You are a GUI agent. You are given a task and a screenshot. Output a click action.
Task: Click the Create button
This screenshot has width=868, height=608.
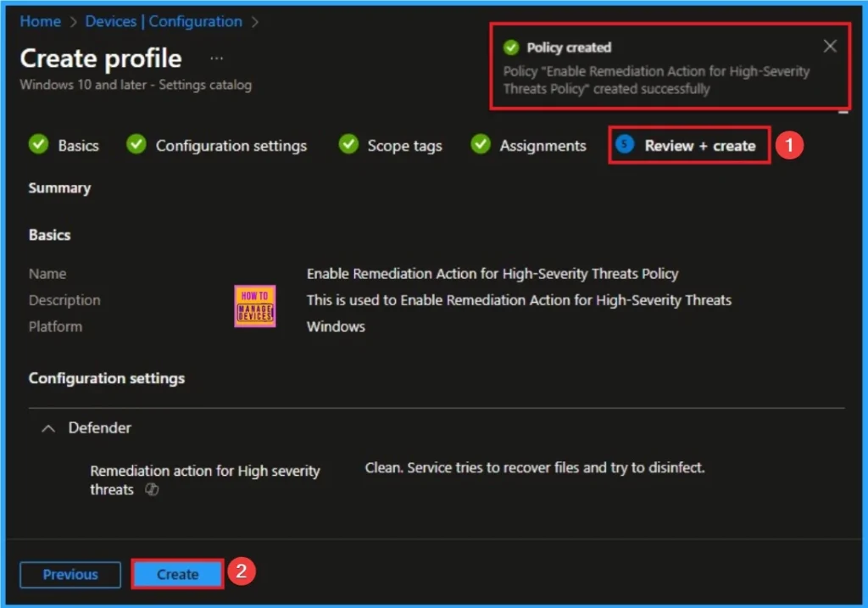point(177,574)
